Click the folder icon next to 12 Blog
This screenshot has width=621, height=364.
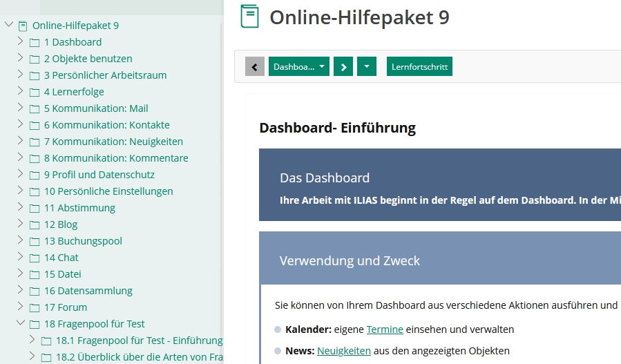(35, 224)
